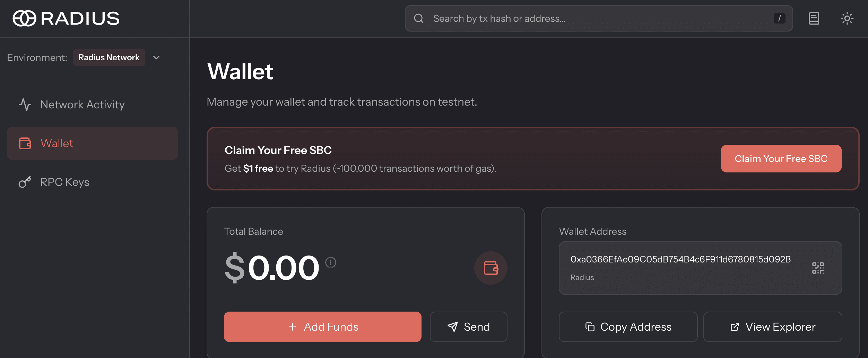Screen dimensions: 868x358
Task: Open the docs icon beside search
Action: click(814, 18)
